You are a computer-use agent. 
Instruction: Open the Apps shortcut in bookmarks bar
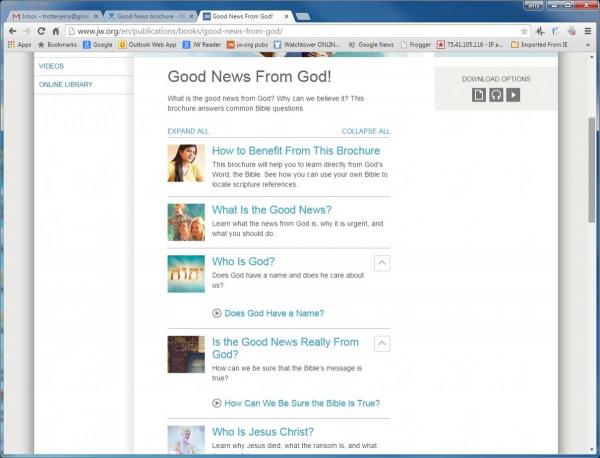coord(19,45)
